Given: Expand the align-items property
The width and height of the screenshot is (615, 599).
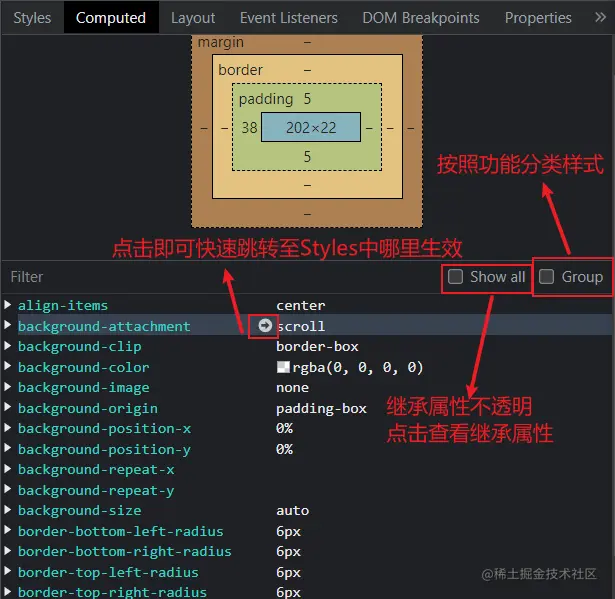Looking at the screenshot, I should coord(7,305).
